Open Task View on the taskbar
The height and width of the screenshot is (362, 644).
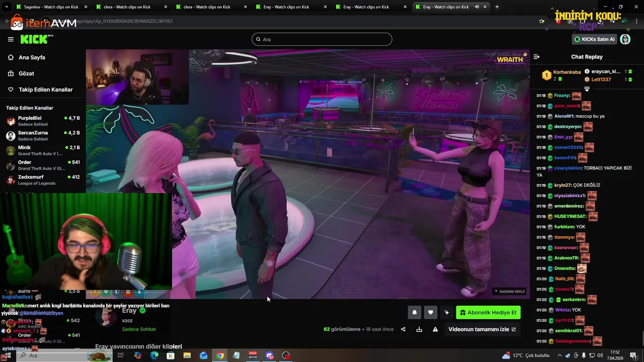pyautogui.click(x=121, y=355)
